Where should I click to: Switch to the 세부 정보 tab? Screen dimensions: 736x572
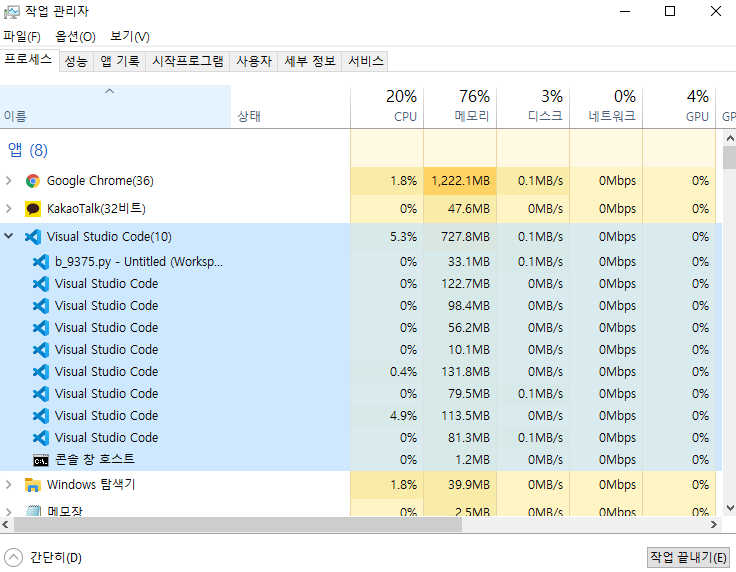click(310, 61)
